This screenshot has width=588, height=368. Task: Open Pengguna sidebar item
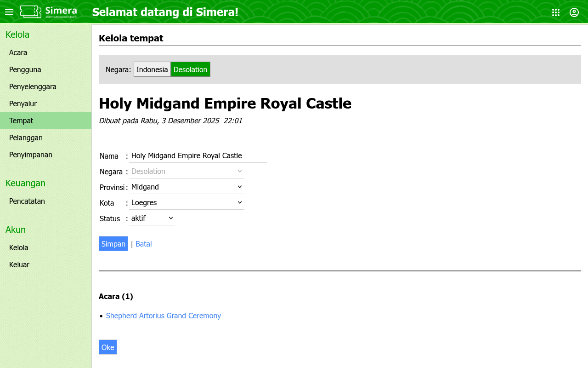25,69
